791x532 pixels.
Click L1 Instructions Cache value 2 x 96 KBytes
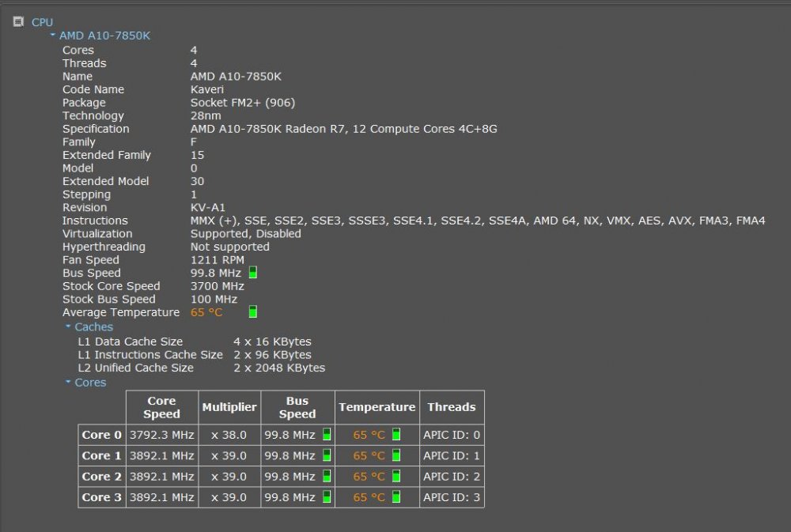pyautogui.click(x=272, y=354)
